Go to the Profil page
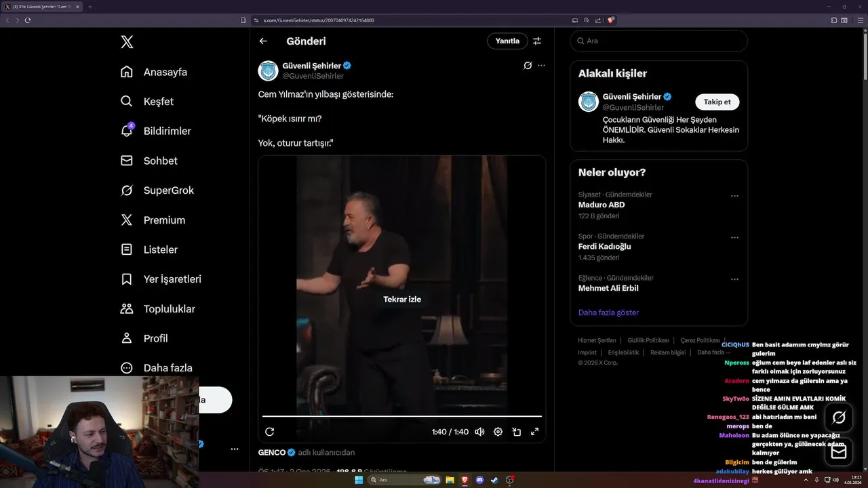The height and width of the screenshot is (488, 868). (x=144, y=338)
